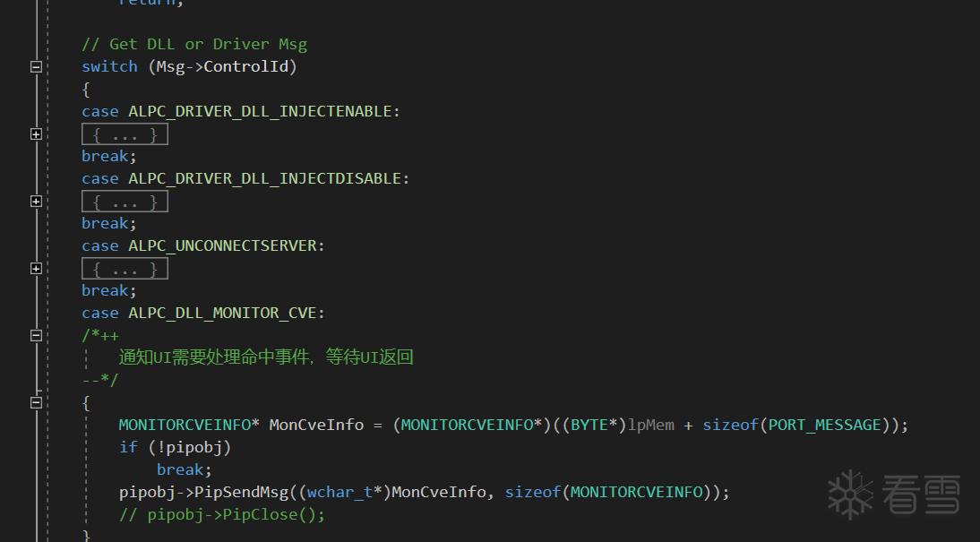Collapse the switch (Msg->ControlId) block
This screenshot has height=542, width=980.
pyautogui.click(x=36, y=66)
